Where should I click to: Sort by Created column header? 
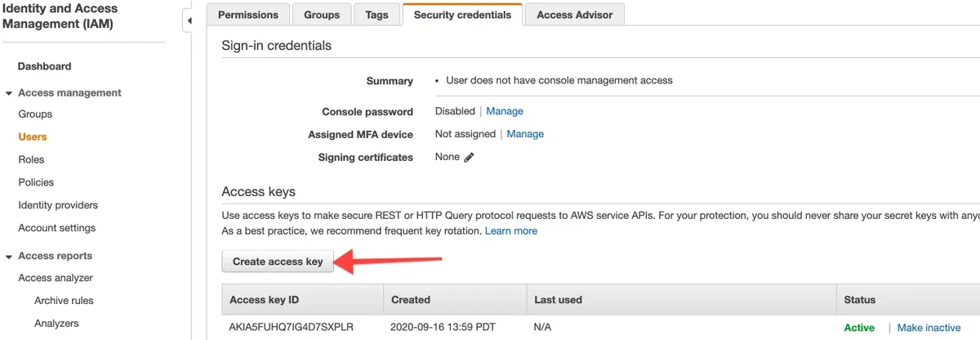click(x=455, y=300)
